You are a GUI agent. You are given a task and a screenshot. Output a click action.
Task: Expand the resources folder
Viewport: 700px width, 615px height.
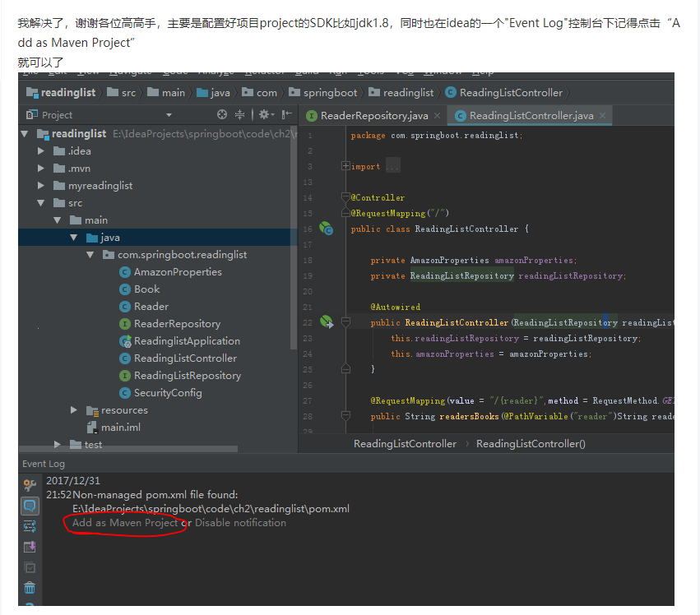click(74, 410)
